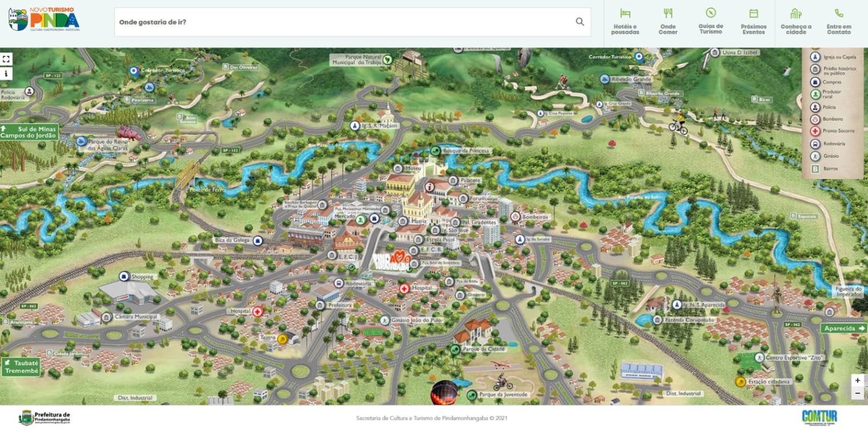Click the red cross Hospital marker beside Teatro
Viewport: 868px width, 435px height.
pos(258,311)
